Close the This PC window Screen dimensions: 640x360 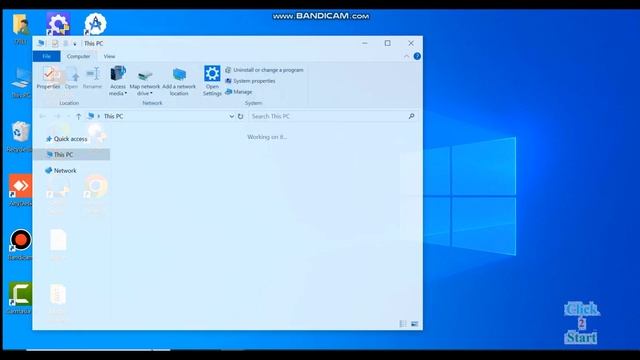coord(411,43)
